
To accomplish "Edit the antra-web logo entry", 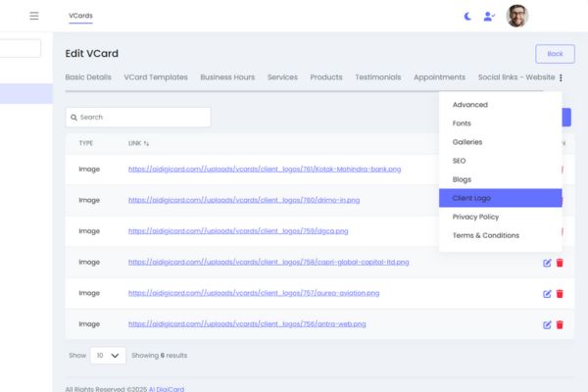I will point(547,324).
